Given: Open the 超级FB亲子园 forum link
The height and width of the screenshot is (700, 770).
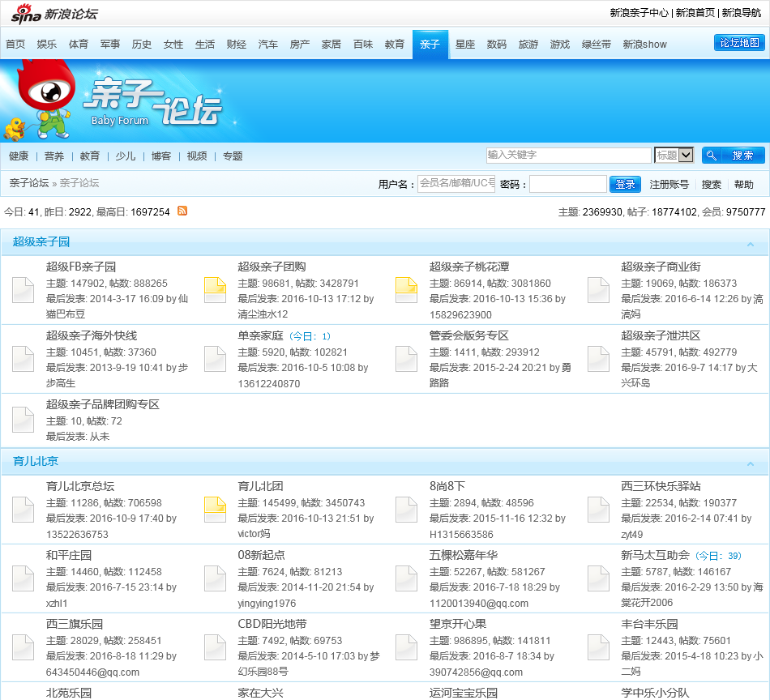Looking at the screenshot, I should point(81,267).
